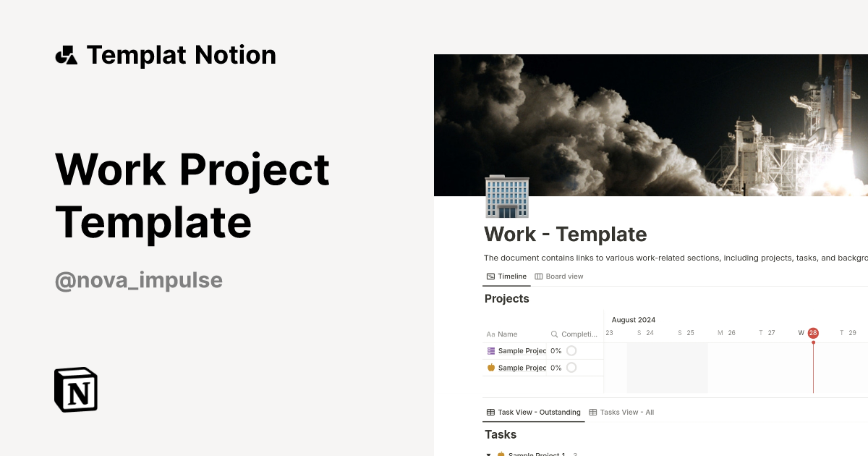Click the building emoji page icon
Screen dimensions: 868x456
(506, 196)
